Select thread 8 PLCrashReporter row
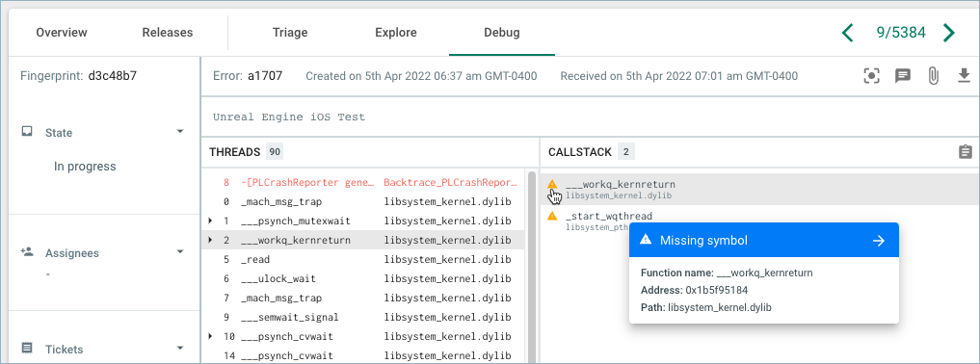The height and width of the screenshot is (364, 980). point(363,183)
